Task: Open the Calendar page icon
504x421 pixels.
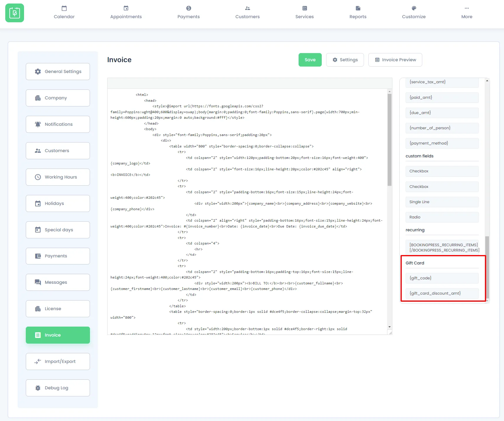Action: (64, 8)
